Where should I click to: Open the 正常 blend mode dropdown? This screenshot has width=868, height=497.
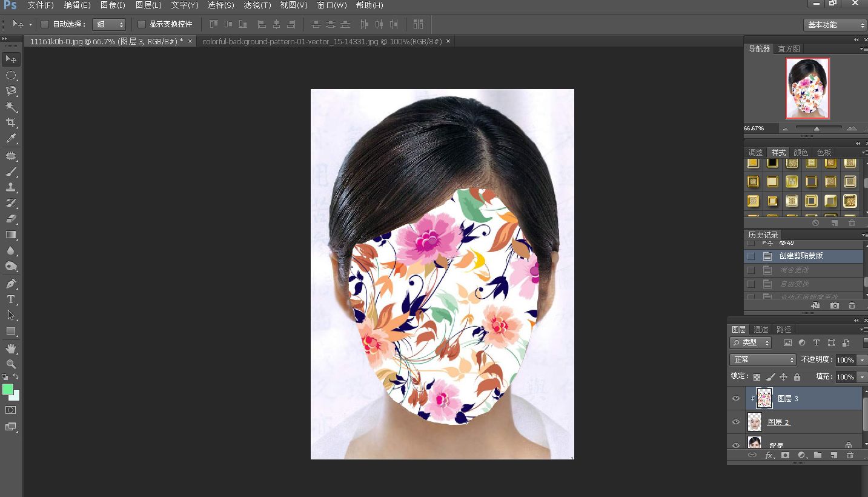pos(763,359)
